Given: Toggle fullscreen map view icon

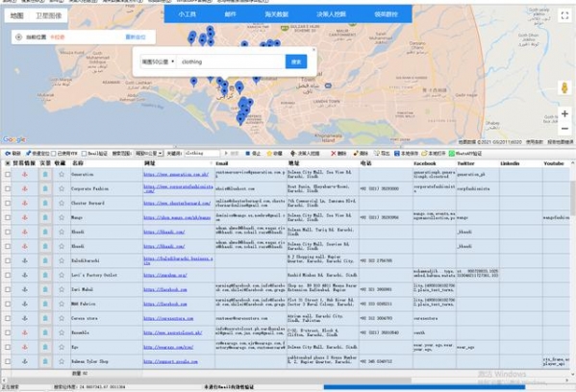Looking at the screenshot, I should 564,15.
